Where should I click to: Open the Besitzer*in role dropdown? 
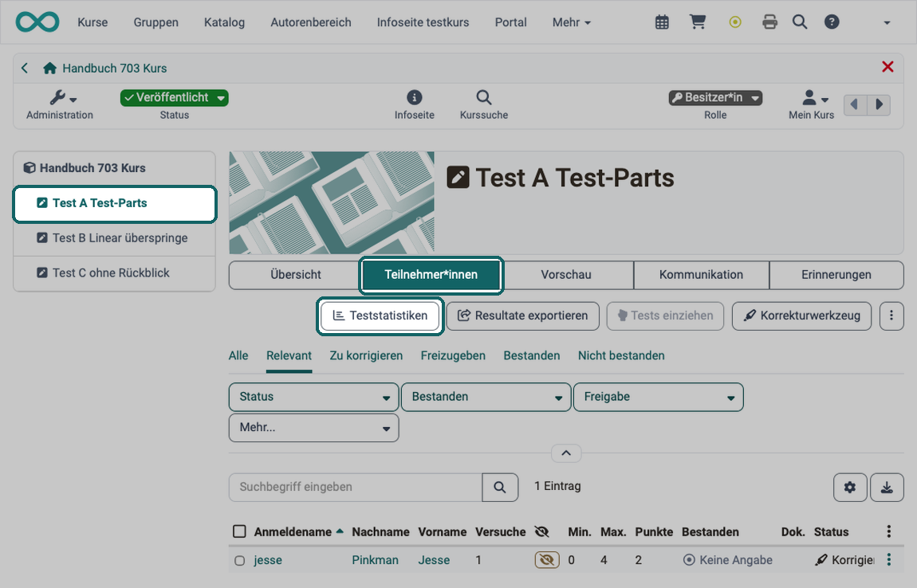[x=715, y=98]
